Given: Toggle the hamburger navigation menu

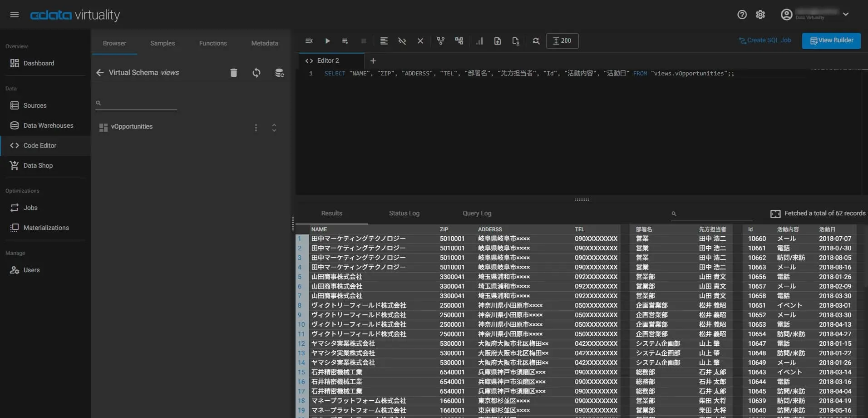Looking at the screenshot, I should coord(15,15).
